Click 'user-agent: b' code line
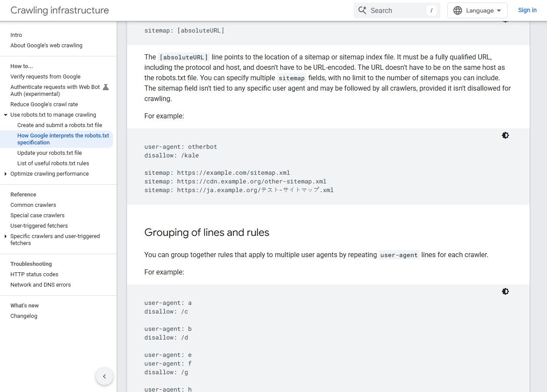This screenshot has width=547, height=392. [x=168, y=329]
